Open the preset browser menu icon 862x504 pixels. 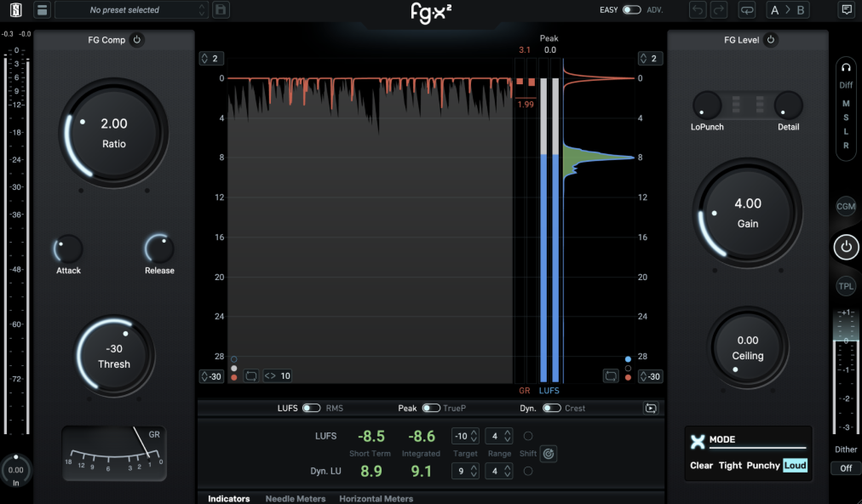[42, 9]
